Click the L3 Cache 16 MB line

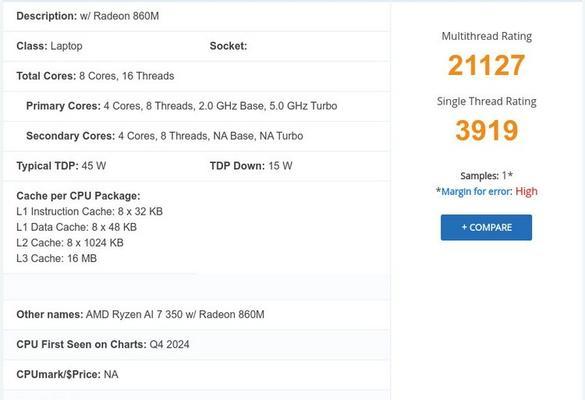pos(57,258)
